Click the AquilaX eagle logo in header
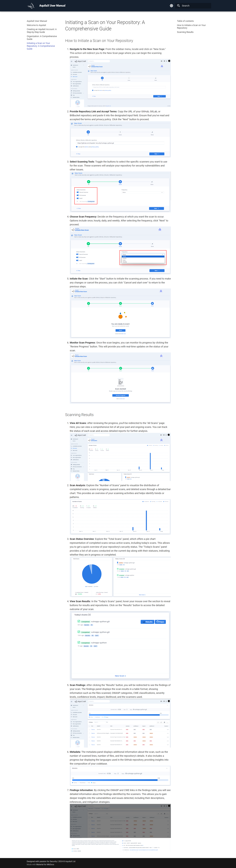The width and height of the screenshot is (236, 868). pos(31,6)
